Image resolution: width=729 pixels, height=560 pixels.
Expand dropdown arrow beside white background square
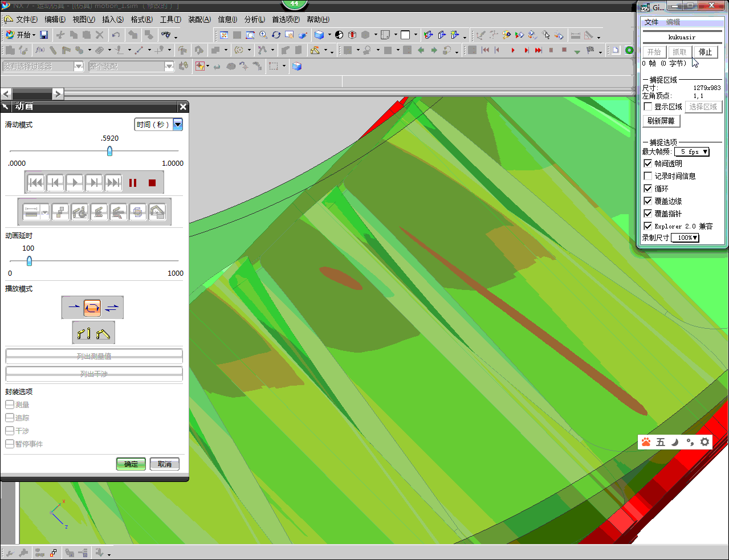(416, 35)
